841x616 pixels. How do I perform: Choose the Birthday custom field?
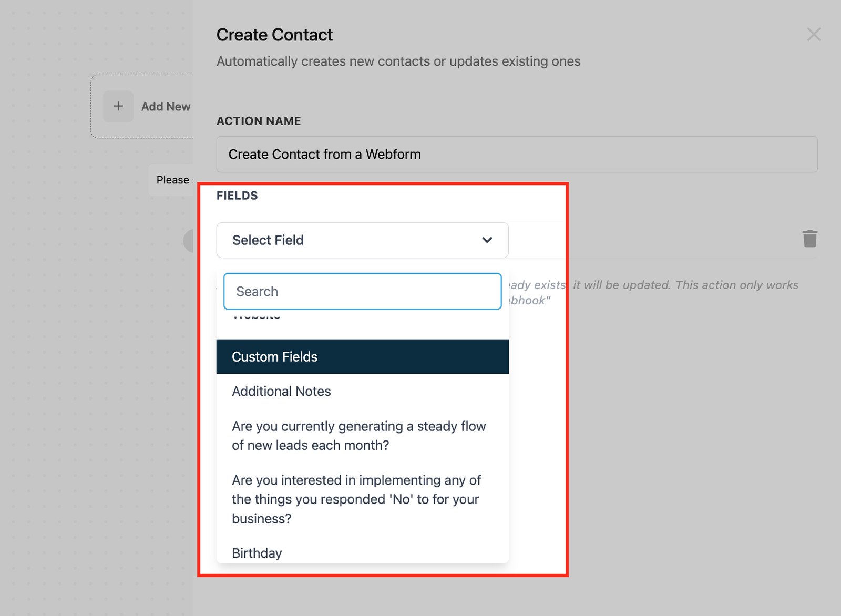(x=257, y=553)
